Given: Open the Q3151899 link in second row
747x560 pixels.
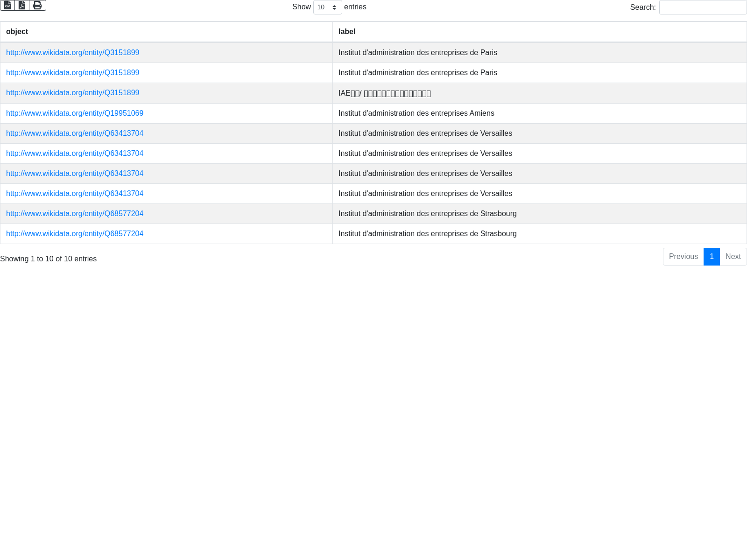Looking at the screenshot, I should tap(72, 73).
